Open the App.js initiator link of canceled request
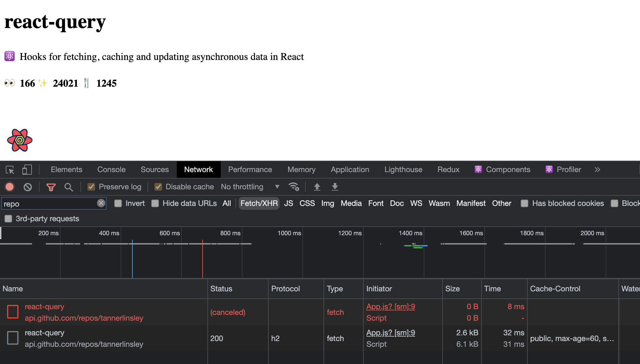The width and height of the screenshot is (640, 364). (391, 307)
